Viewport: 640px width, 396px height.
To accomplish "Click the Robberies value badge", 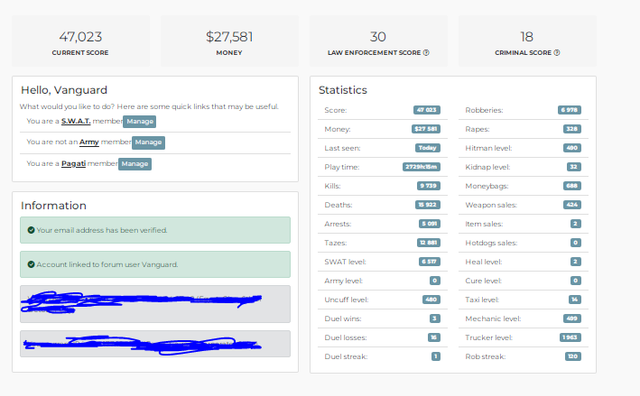I will point(569,110).
